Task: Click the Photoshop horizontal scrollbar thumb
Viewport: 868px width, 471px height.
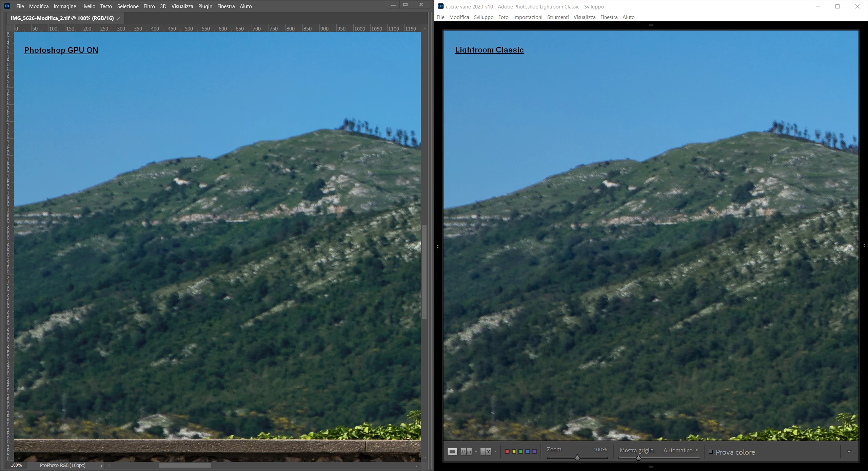Action: 185,466
